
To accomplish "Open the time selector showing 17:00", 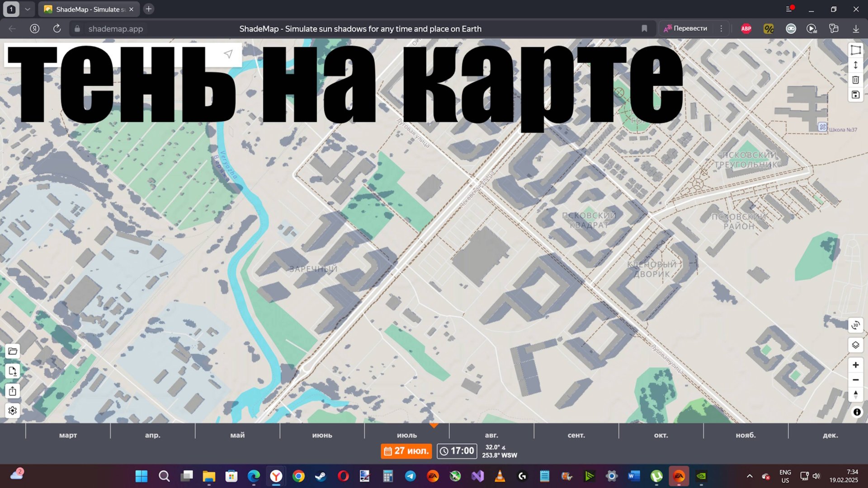I will (x=457, y=450).
